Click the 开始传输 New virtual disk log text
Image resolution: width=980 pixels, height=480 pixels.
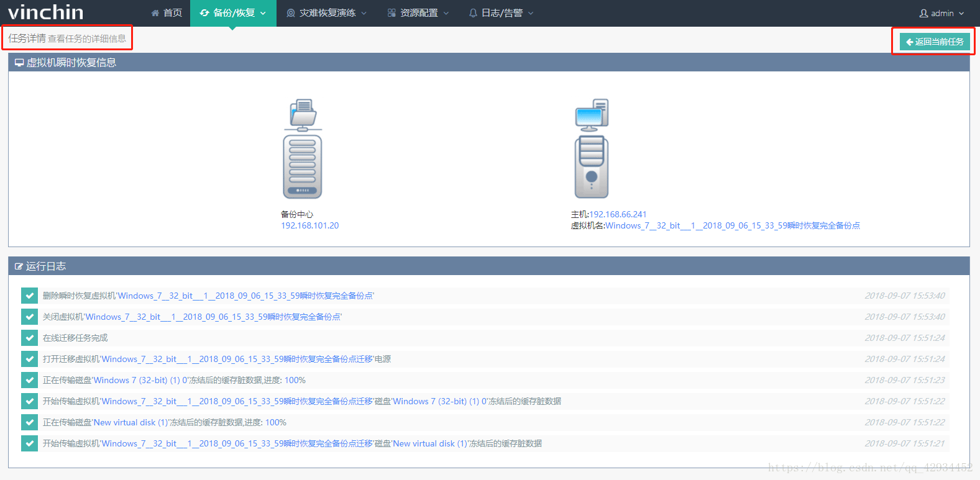pyautogui.click(x=292, y=443)
